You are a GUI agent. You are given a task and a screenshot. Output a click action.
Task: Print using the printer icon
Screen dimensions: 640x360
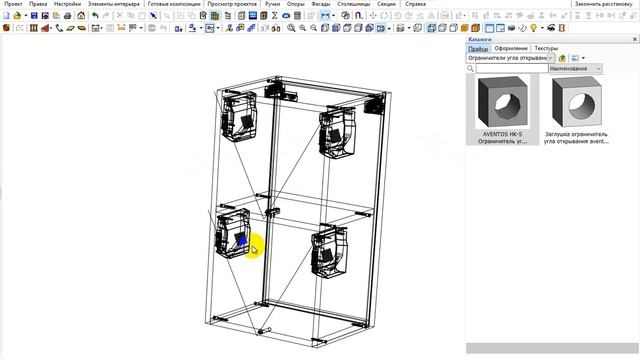point(68,16)
